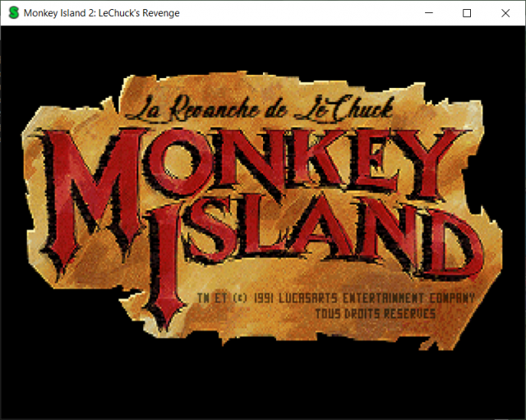Screen dimensions: 526x420
Task: Click the 'TOUS DROITS RESERVES' text
Action: pos(376,314)
